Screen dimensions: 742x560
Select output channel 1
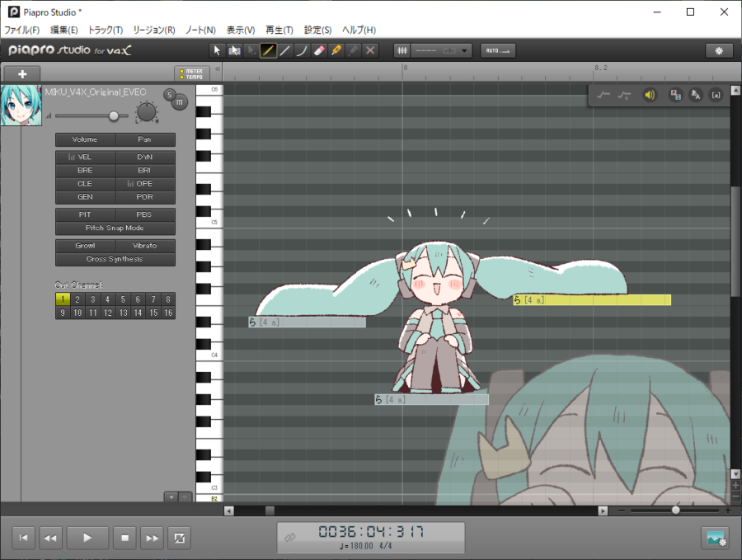pyautogui.click(x=63, y=299)
